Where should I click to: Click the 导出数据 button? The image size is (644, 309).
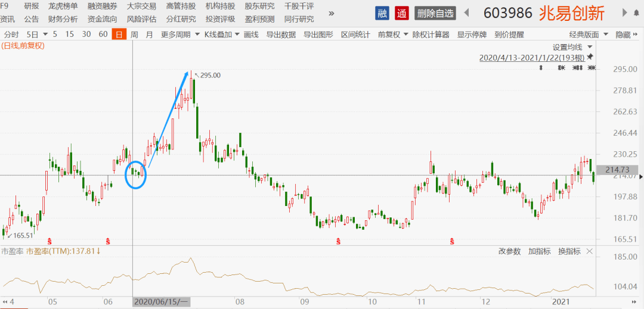(x=279, y=35)
